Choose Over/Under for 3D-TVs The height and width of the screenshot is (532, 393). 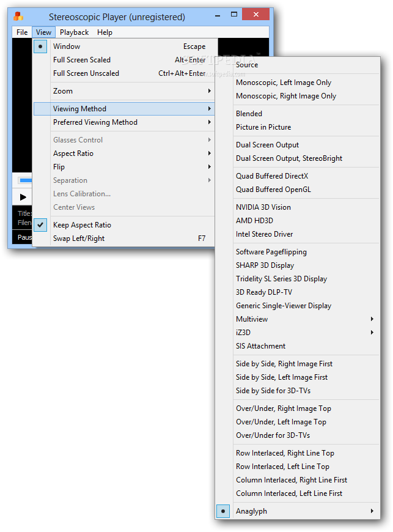coord(298,435)
